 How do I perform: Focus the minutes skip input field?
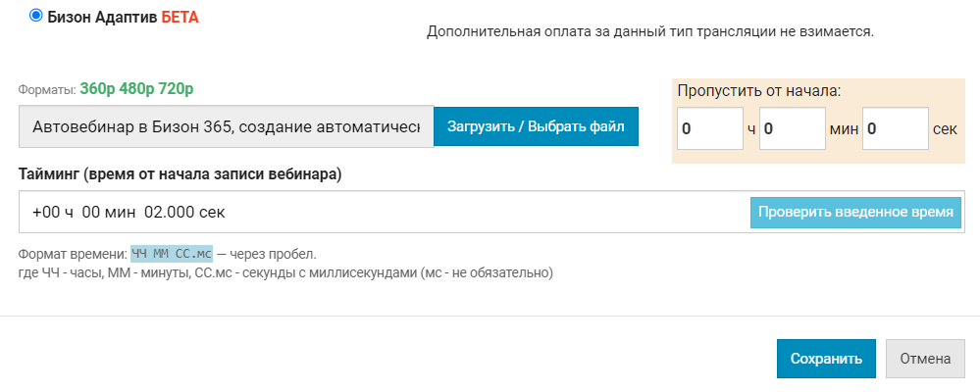point(792,128)
